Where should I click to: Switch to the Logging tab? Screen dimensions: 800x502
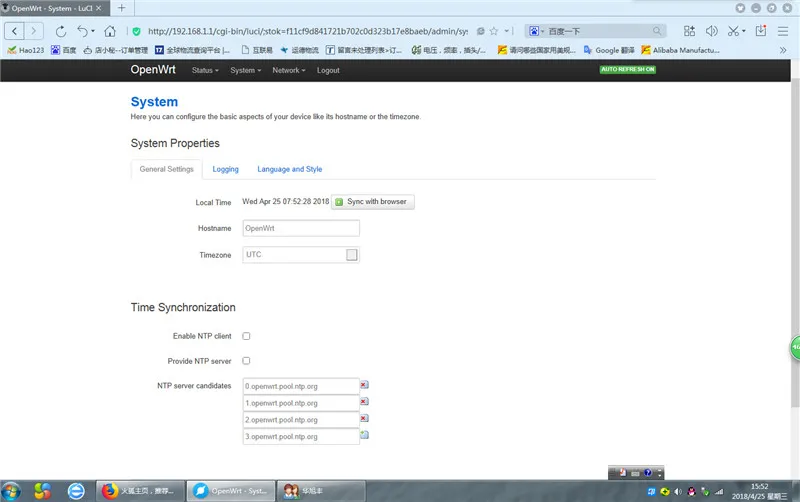coord(226,169)
